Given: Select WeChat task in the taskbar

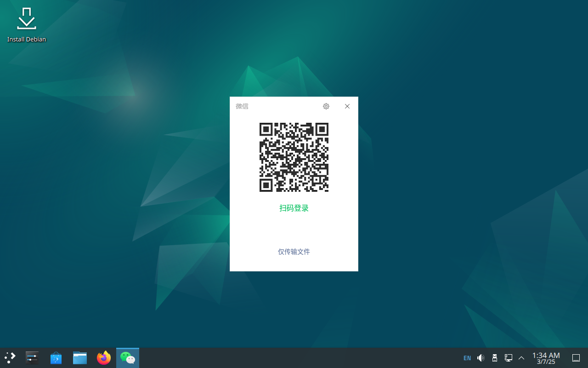Looking at the screenshot, I should 128,357.
